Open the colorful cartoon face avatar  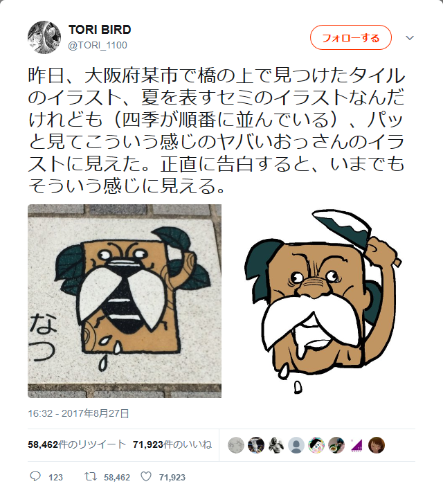[x=316, y=445]
